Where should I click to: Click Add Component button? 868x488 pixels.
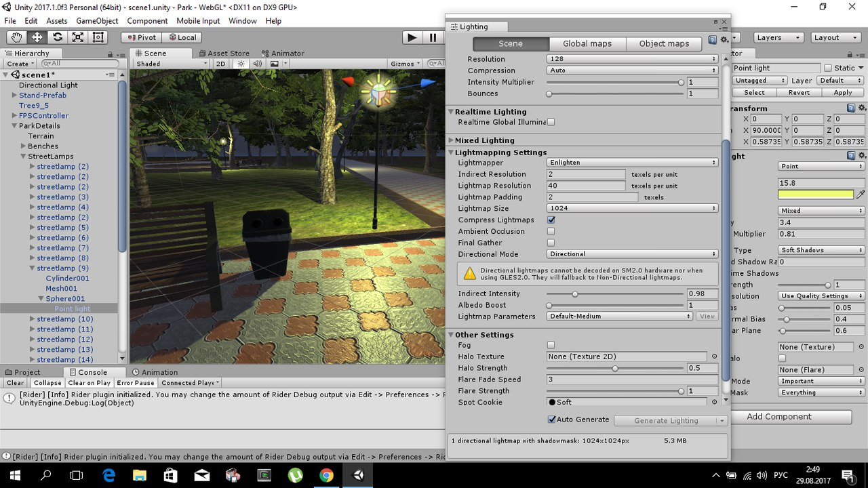point(778,417)
